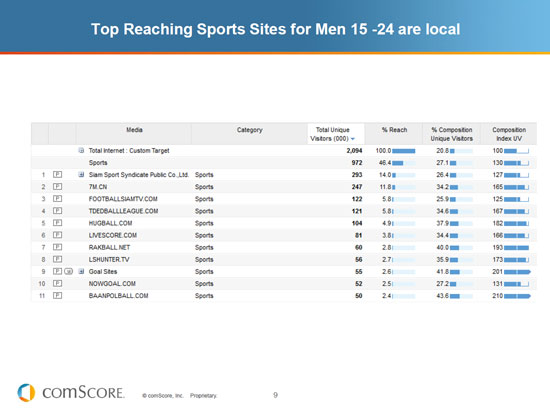Click the P icon beside NOWGOAL.COM
550x408 pixels.
tap(58, 283)
